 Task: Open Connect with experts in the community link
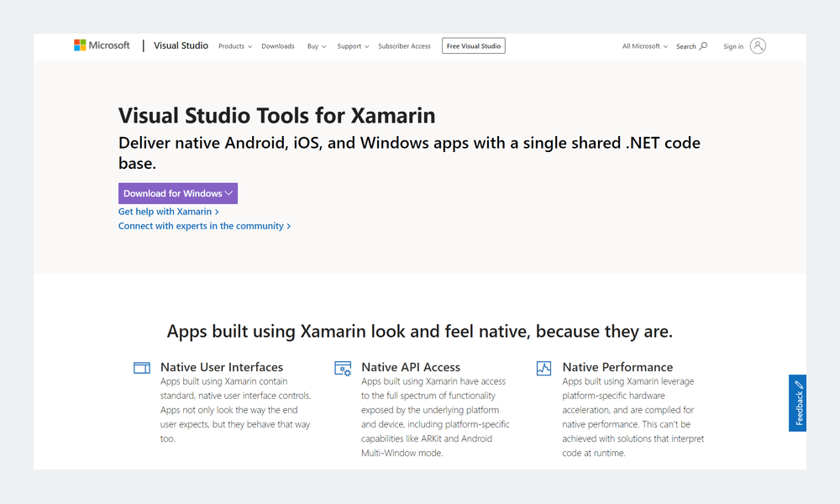(x=204, y=226)
